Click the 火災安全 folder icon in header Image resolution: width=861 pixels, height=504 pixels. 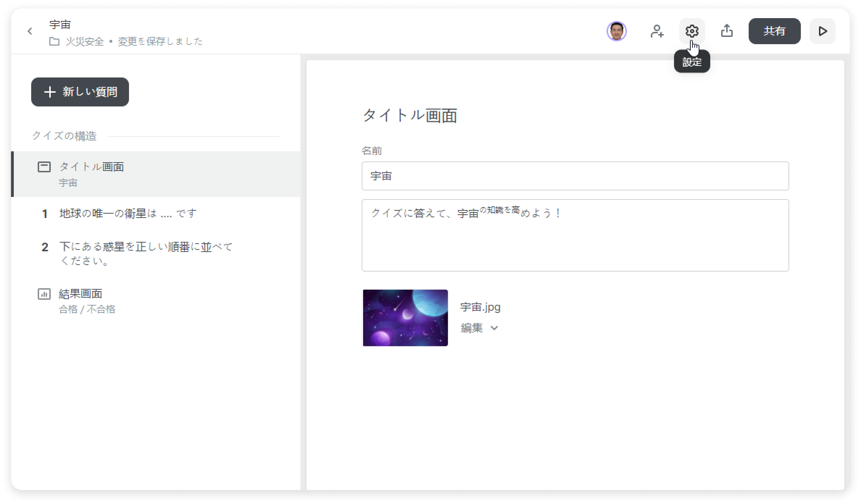54,42
